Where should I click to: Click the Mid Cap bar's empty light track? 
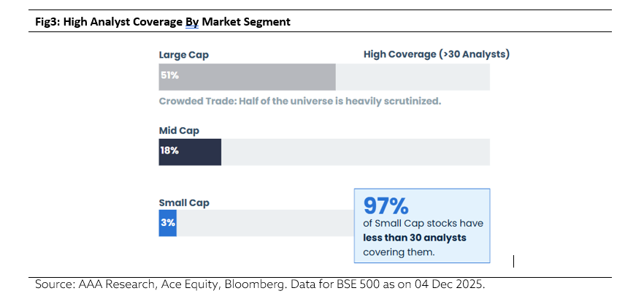[354, 151]
